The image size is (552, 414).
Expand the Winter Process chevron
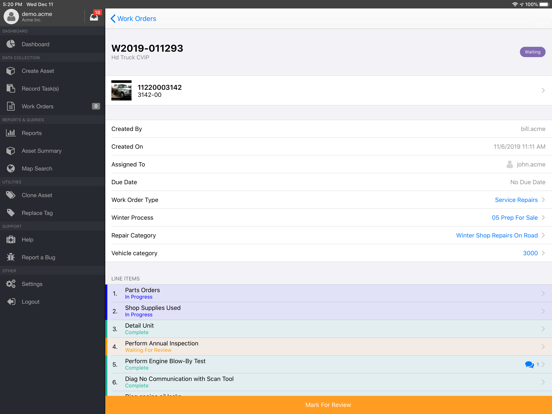tap(543, 218)
